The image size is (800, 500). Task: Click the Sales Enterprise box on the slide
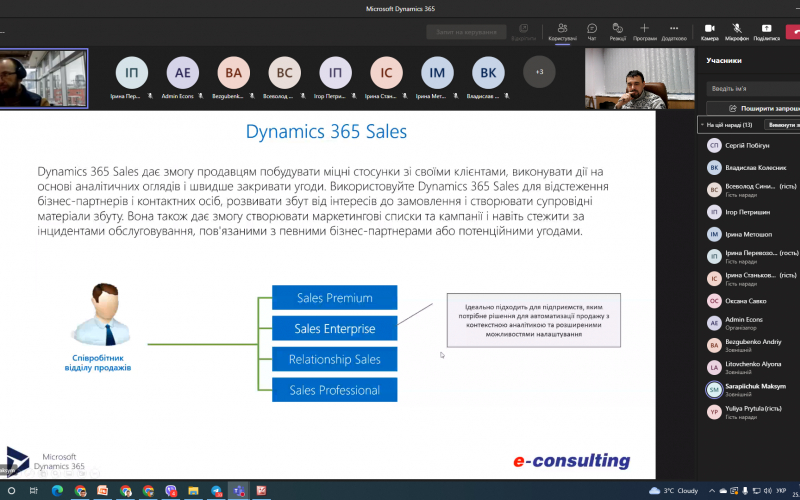coord(335,329)
